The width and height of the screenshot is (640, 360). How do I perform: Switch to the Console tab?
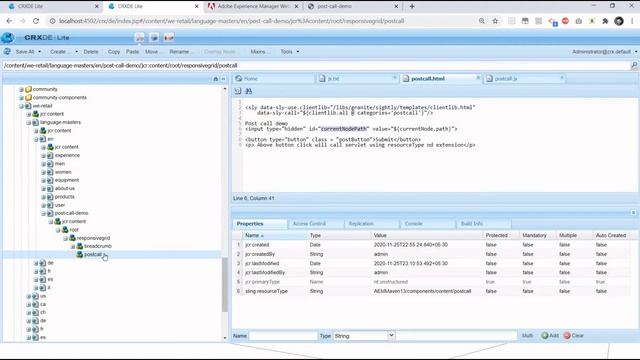click(x=413, y=224)
